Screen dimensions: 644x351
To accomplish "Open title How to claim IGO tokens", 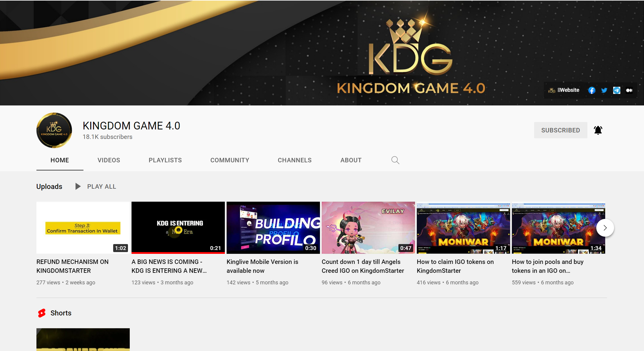I will tap(455, 266).
